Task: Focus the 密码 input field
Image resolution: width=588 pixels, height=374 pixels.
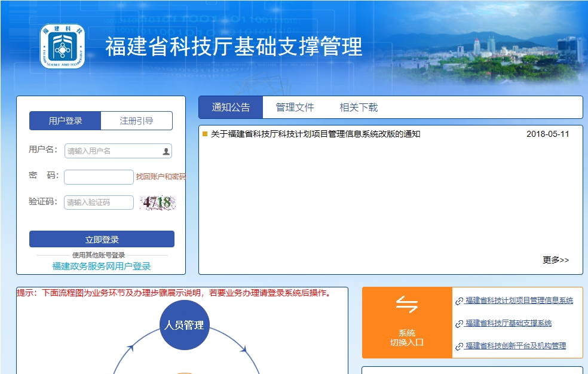Action: coord(99,177)
